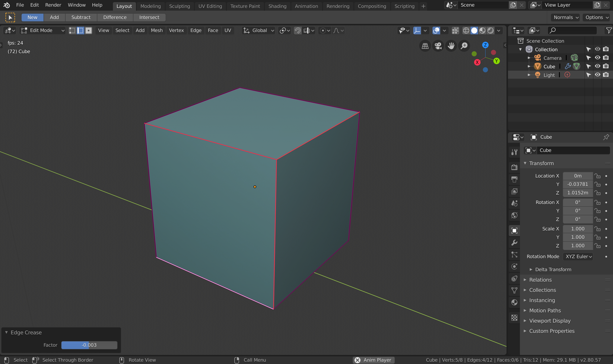This screenshot has width=613, height=364.
Task: Open the Particles properties tab icon
Action: point(514,255)
